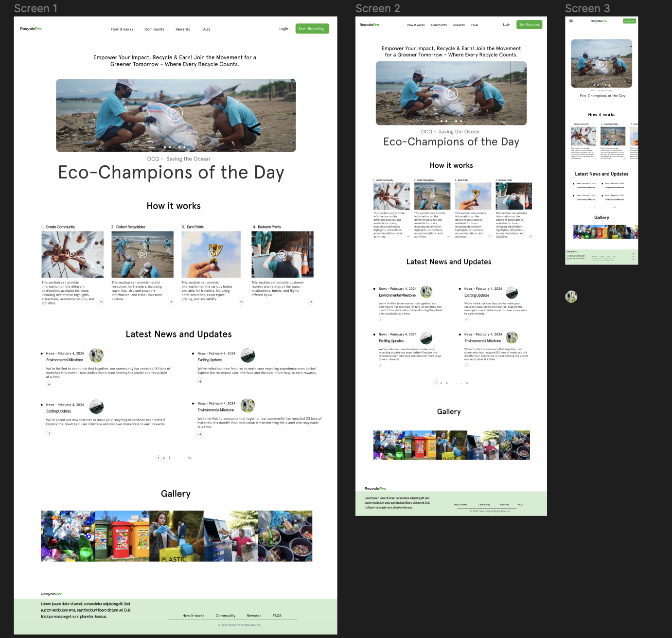Click arrow under Redeem Points card in Screen 2

pyautogui.click(x=530, y=237)
